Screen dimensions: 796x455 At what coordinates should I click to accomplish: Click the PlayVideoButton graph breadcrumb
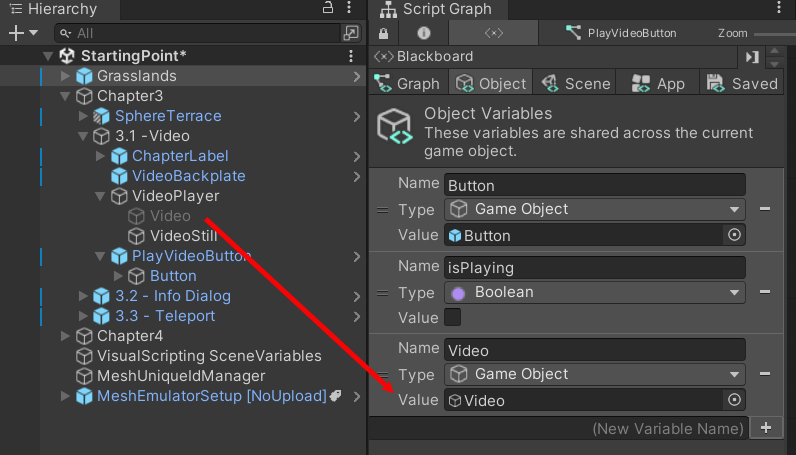(x=621, y=34)
